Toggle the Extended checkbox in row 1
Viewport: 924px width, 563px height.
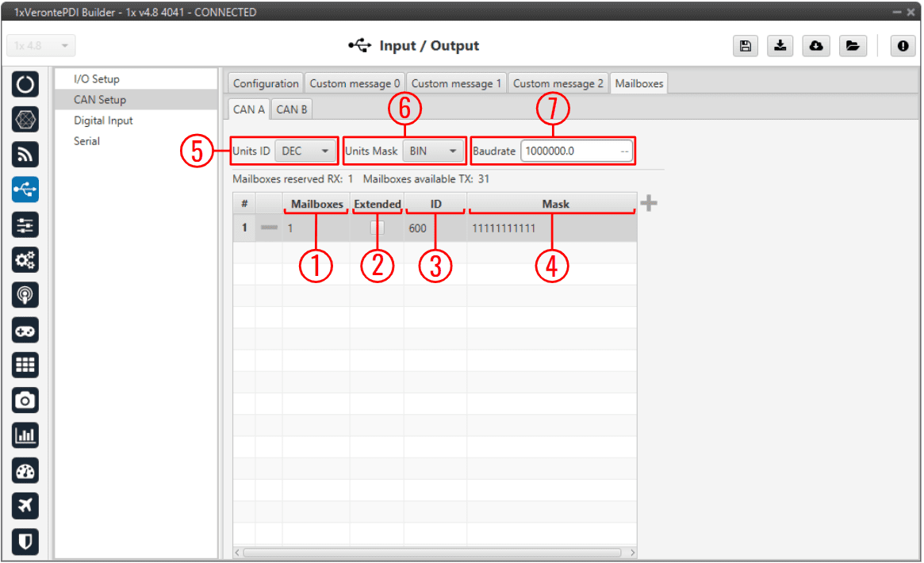[377, 228]
